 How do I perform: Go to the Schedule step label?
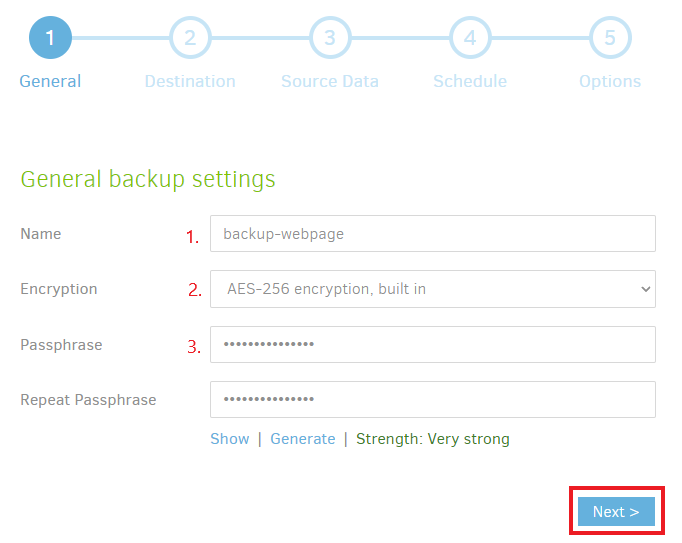(x=470, y=81)
